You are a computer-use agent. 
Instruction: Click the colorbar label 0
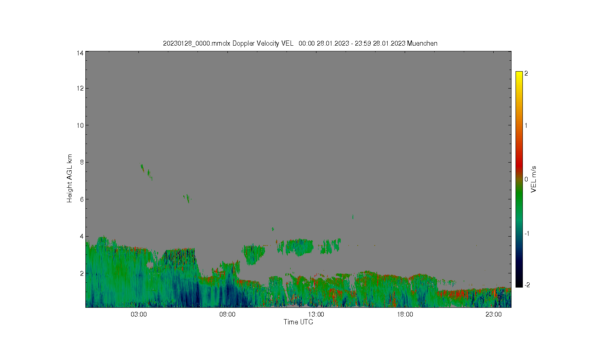click(x=526, y=179)
